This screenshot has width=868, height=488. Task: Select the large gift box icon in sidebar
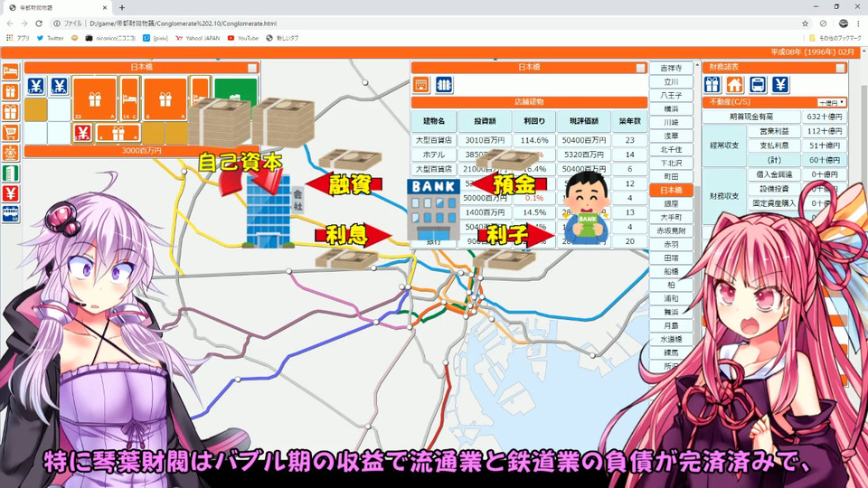coord(11,112)
